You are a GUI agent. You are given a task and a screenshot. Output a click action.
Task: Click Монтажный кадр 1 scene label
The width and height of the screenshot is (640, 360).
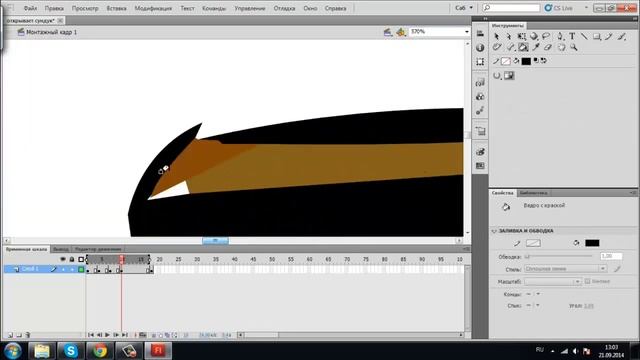[x=51, y=32]
